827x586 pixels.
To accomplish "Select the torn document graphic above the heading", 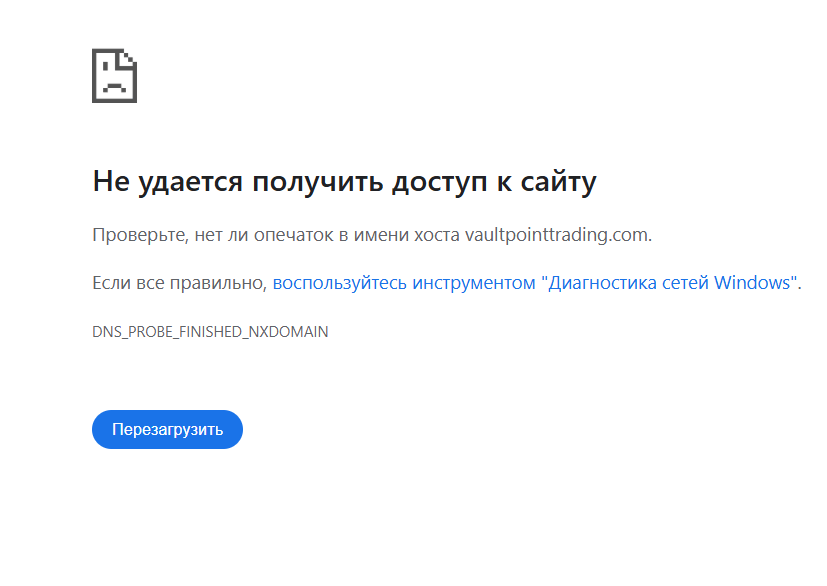I will (x=113, y=74).
